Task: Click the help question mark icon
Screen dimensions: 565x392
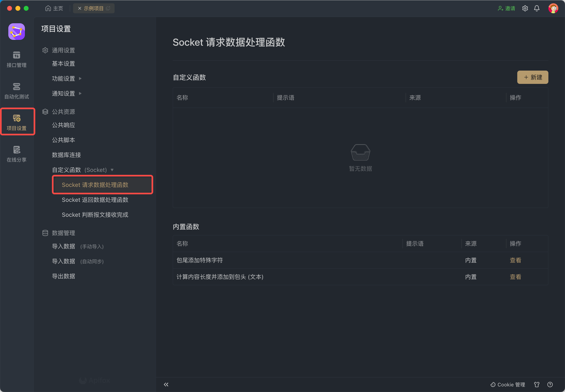Action: 550,384
